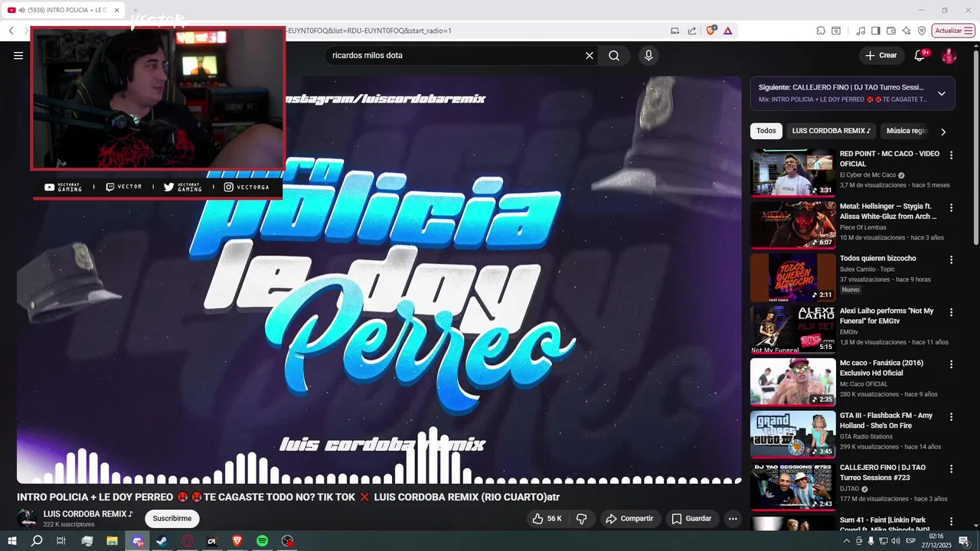
Task: Open File Explorer from the taskbar
Action: tap(112, 541)
